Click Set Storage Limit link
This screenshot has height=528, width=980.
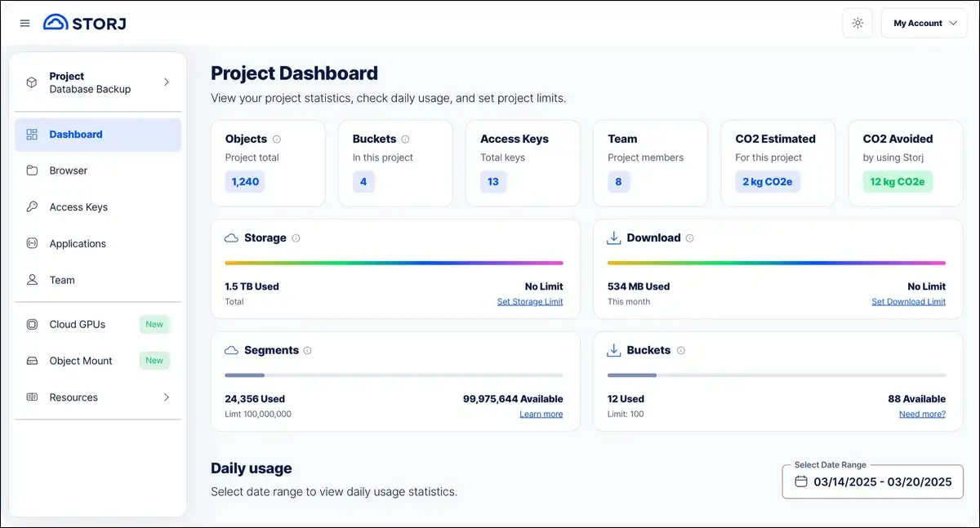coord(530,302)
